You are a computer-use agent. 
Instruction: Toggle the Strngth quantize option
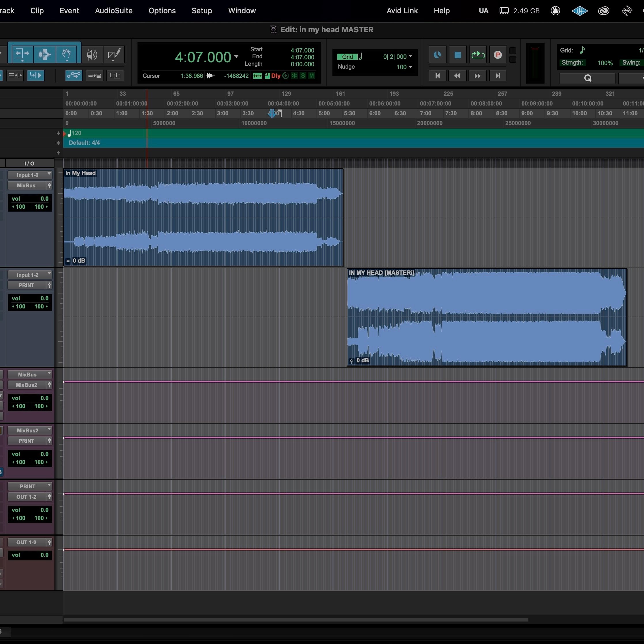point(572,63)
